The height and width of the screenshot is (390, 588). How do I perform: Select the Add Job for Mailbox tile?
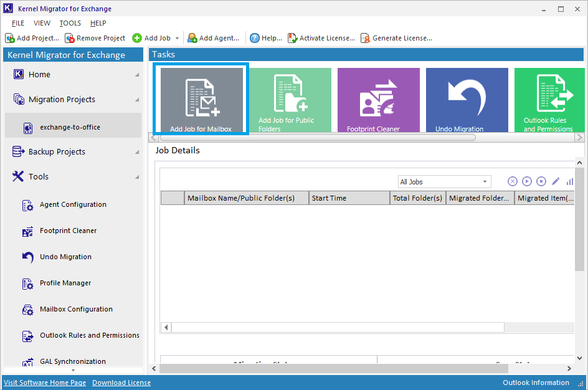pyautogui.click(x=201, y=100)
